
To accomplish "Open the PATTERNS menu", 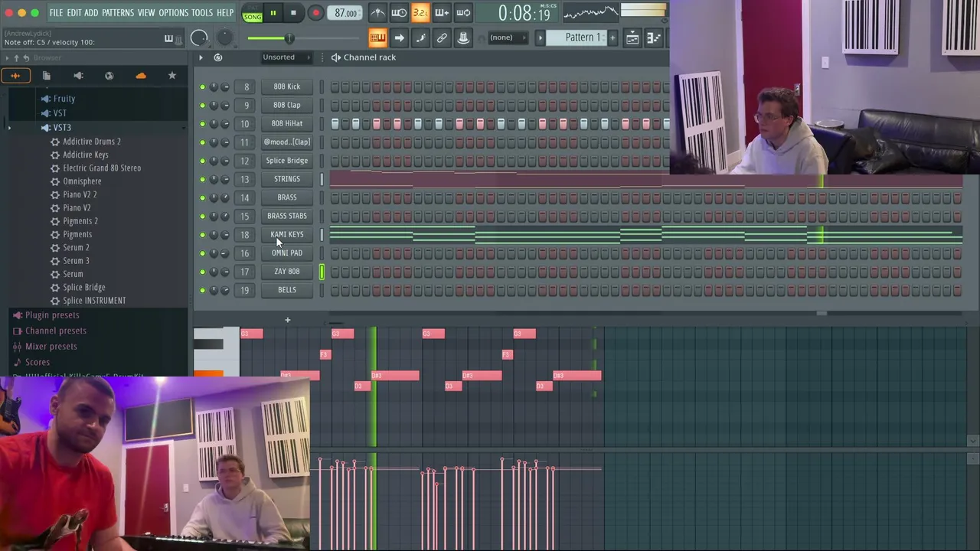I will tap(118, 13).
